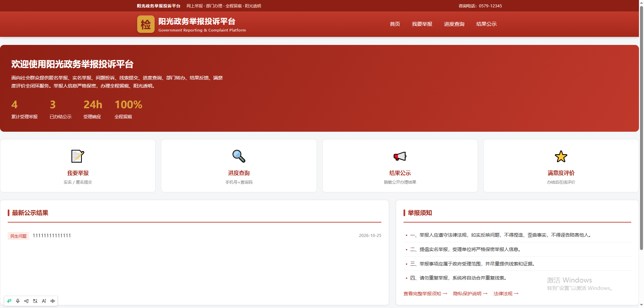Select the 我要举报 card title
This screenshot has width=644, height=308.
tap(78, 173)
